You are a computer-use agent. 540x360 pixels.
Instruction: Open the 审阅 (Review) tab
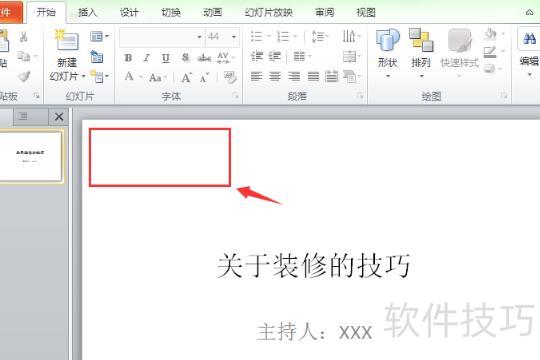[324, 13]
